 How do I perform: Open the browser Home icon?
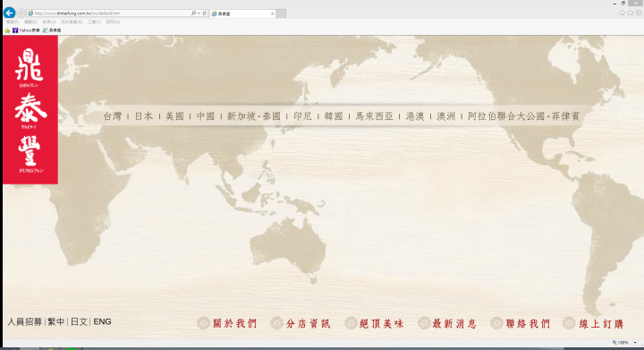click(x=623, y=13)
